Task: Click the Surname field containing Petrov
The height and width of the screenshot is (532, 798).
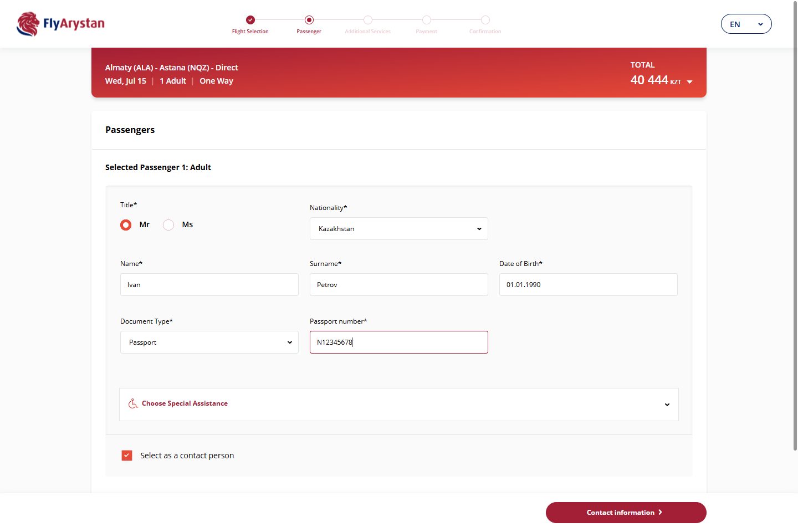Action: click(x=399, y=285)
